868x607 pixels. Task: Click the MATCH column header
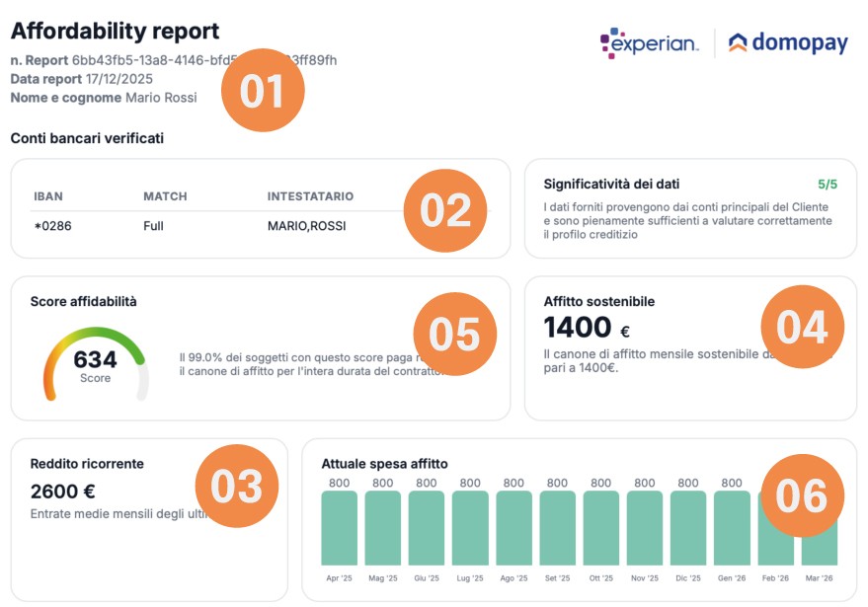pos(165,196)
